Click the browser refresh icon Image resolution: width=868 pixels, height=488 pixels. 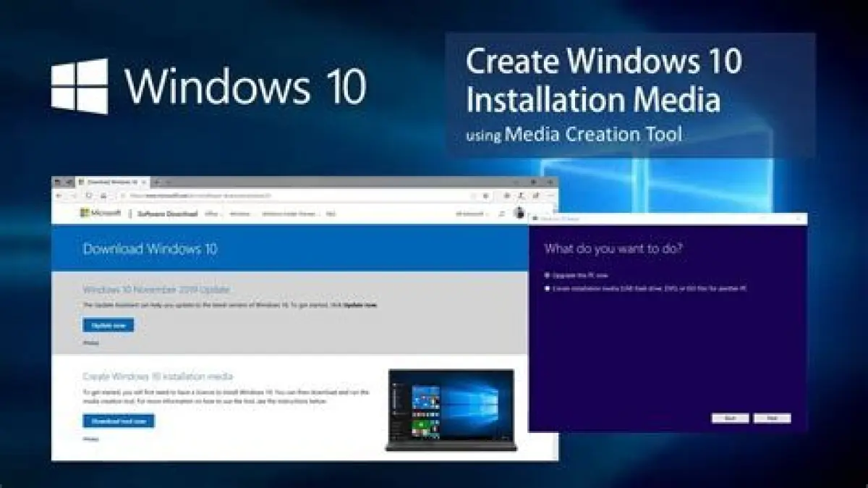(x=89, y=196)
